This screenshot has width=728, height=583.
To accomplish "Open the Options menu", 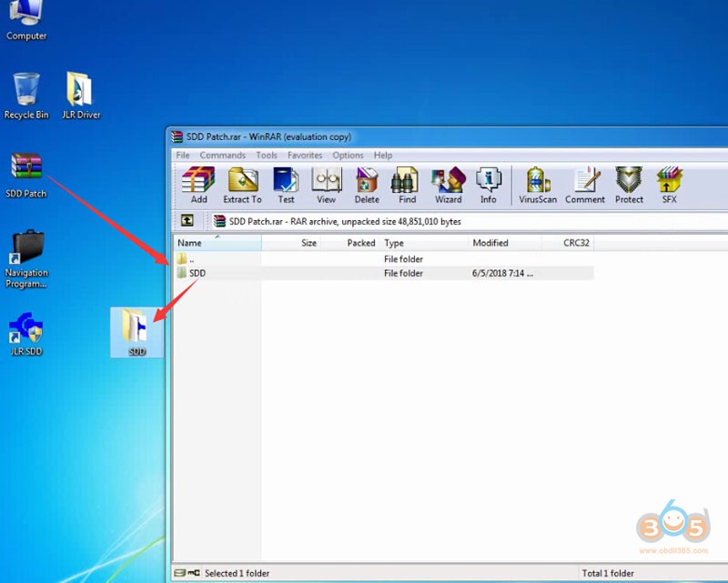I will point(348,155).
